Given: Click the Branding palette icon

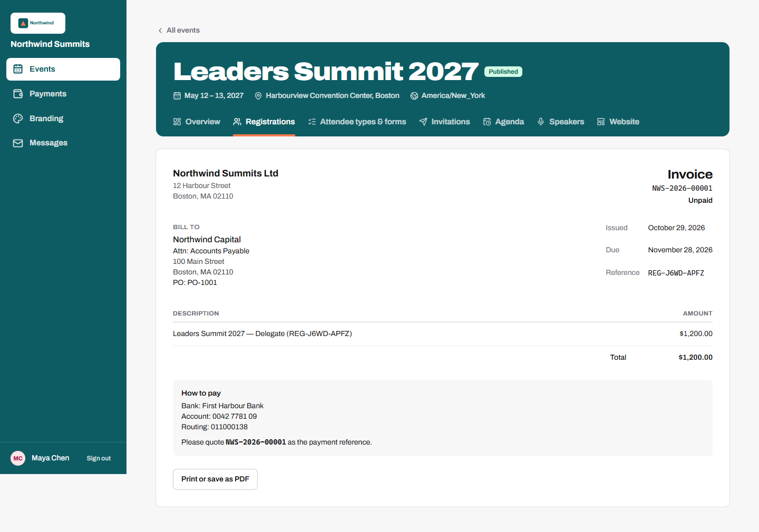Looking at the screenshot, I should tap(18, 119).
